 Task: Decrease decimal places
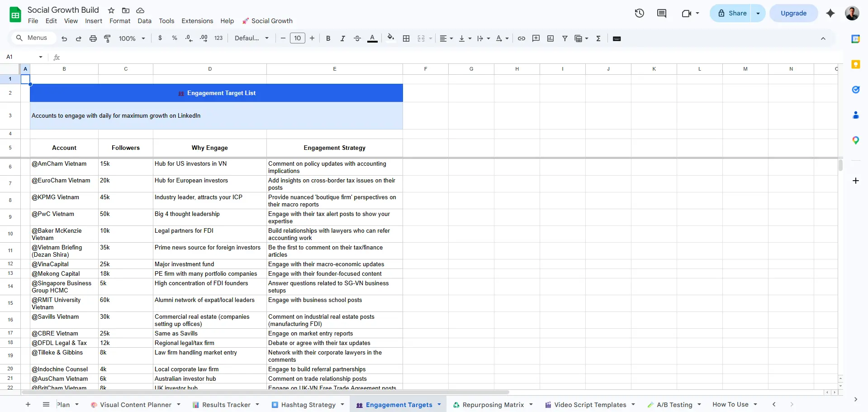pyautogui.click(x=189, y=38)
